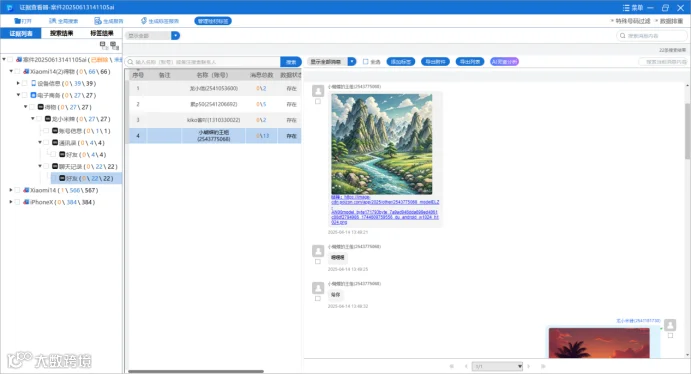
Task: Click the export list button
Action: click(470, 62)
